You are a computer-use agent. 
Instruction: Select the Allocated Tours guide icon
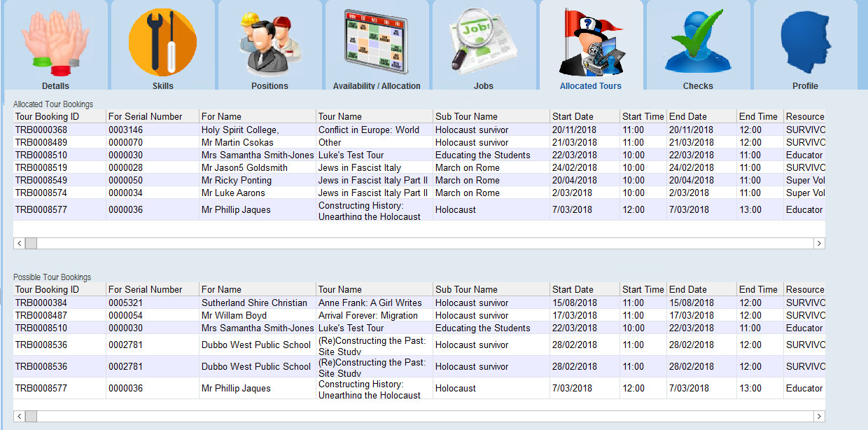(x=591, y=43)
